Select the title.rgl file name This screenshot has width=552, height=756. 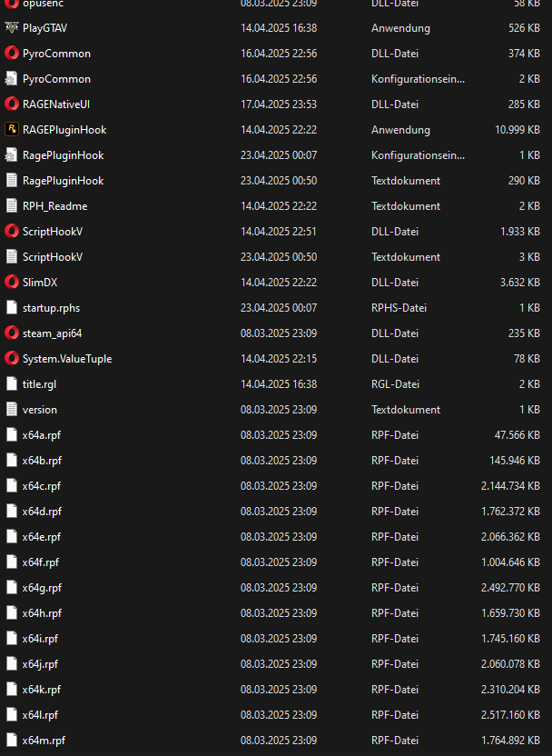coord(40,384)
